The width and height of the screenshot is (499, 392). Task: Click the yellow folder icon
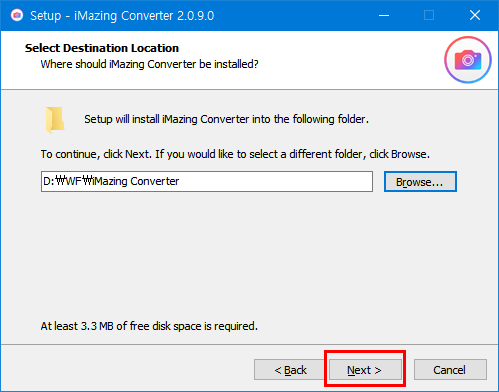coord(55,120)
